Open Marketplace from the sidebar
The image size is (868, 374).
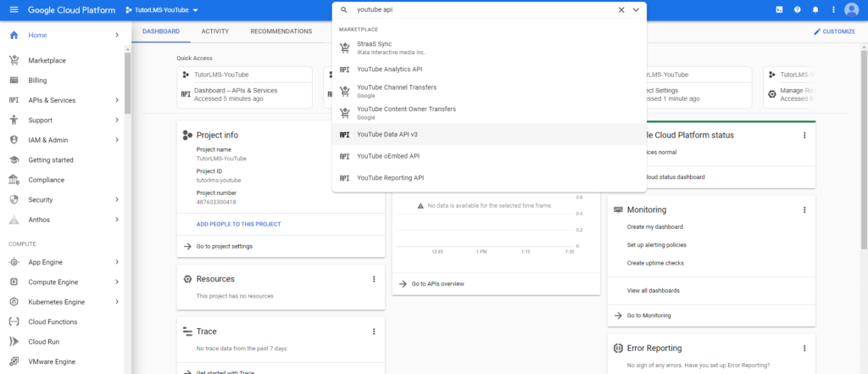click(x=47, y=60)
